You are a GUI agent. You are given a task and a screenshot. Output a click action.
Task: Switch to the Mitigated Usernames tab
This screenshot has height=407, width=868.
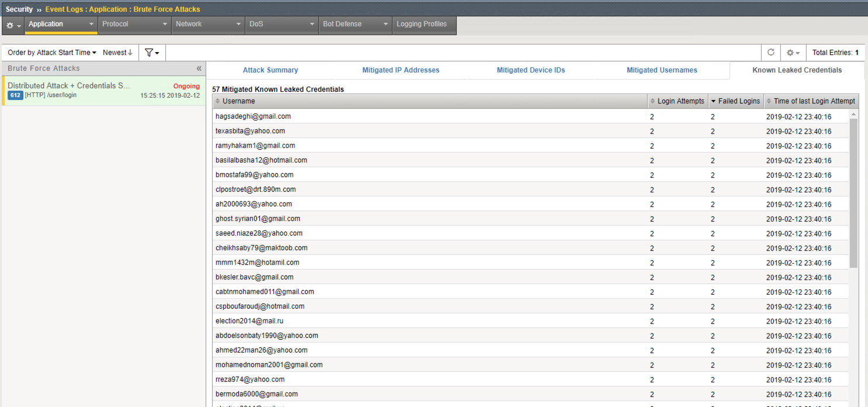662,70
